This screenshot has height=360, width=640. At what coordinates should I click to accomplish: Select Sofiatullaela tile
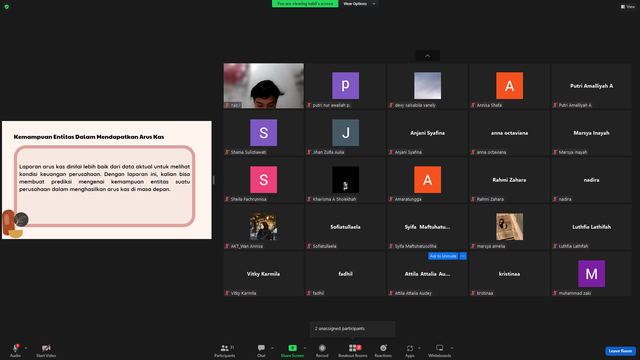pyautogui.click(x=346, y=227)
